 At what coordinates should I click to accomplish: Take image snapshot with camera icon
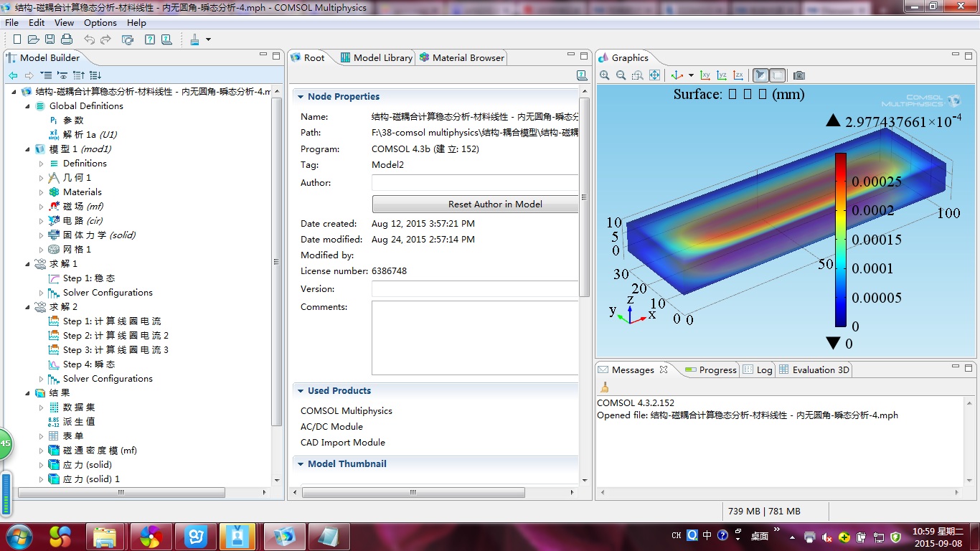(799, 75)
